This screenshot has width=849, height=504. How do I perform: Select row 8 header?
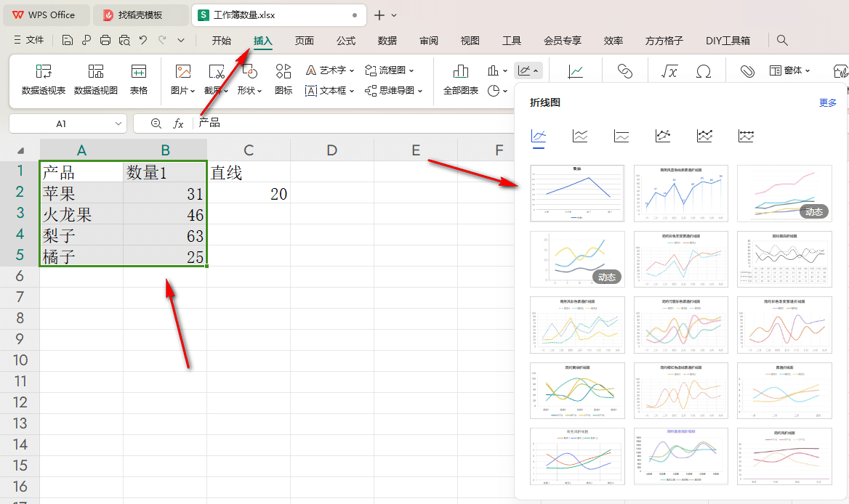point(20,318)
